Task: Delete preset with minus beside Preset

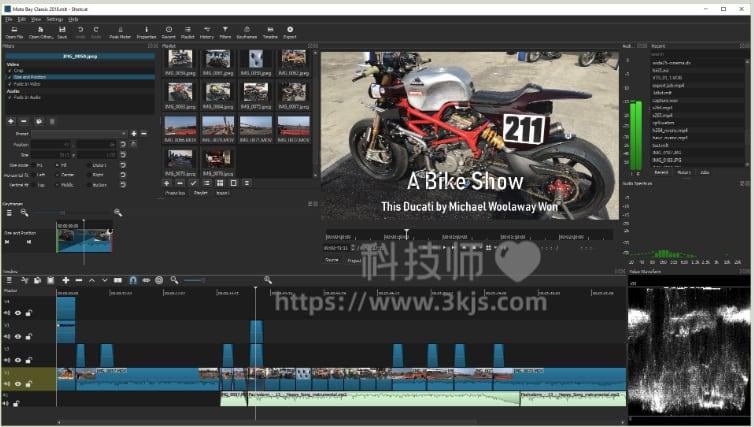Action: coord(143,134)
